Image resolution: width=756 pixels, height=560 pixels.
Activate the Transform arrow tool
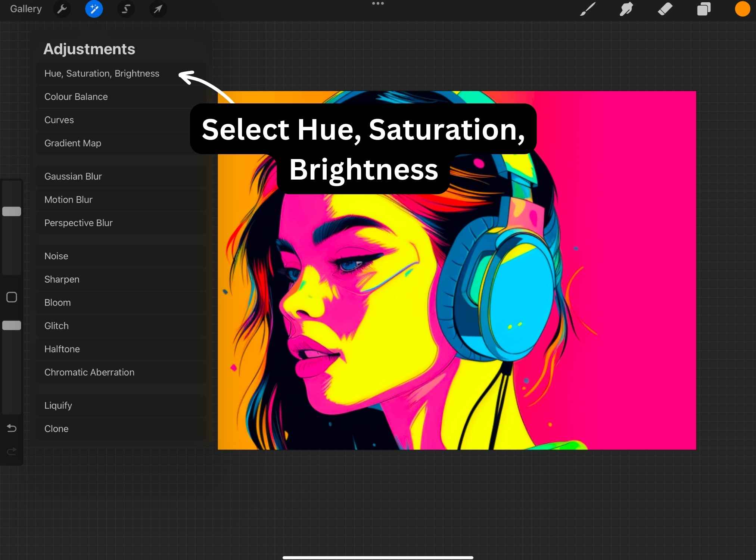[158, 9]
